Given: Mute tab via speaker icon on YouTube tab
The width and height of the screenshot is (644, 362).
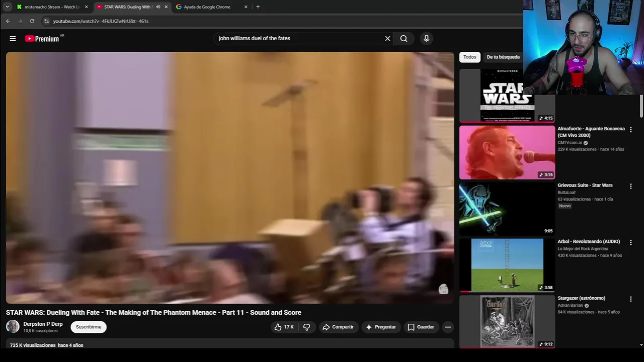Looking at the screenshot, I should coord(158,7).
